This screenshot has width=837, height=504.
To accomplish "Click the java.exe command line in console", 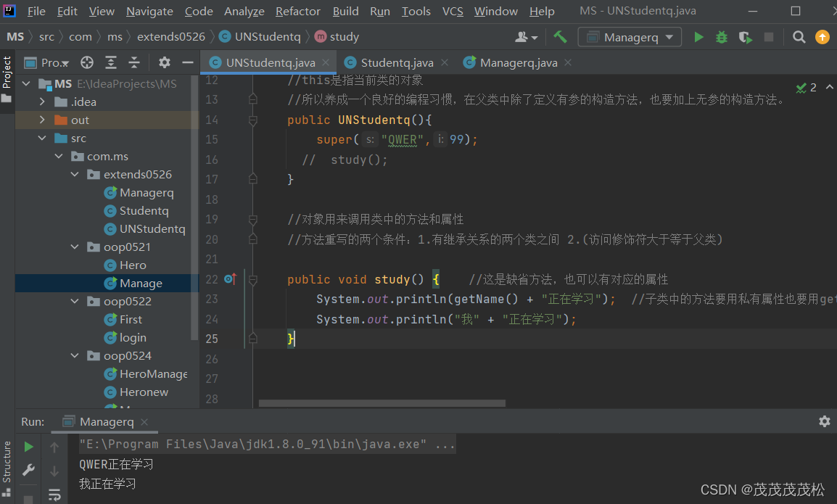I will coord(267,445).
